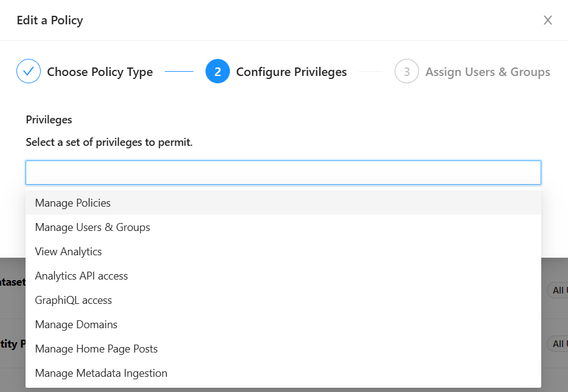Pick the View Analytics privilege
Image resolution: width=568 pixels, height=392 pixels.
coord(69,252)
